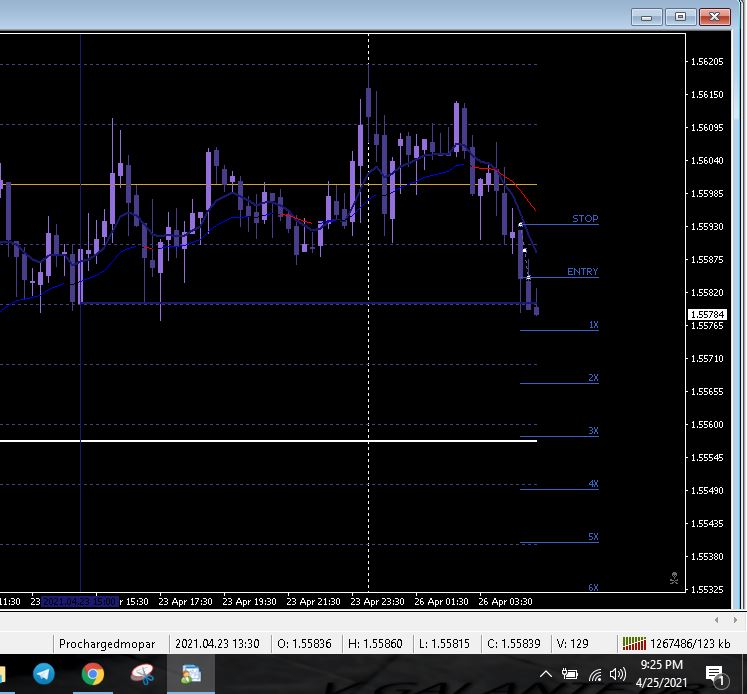Screen dimensions: 747x694
Task: Click price axis value 1.55325
Action: pyautogui.click(x=707, y=589)
